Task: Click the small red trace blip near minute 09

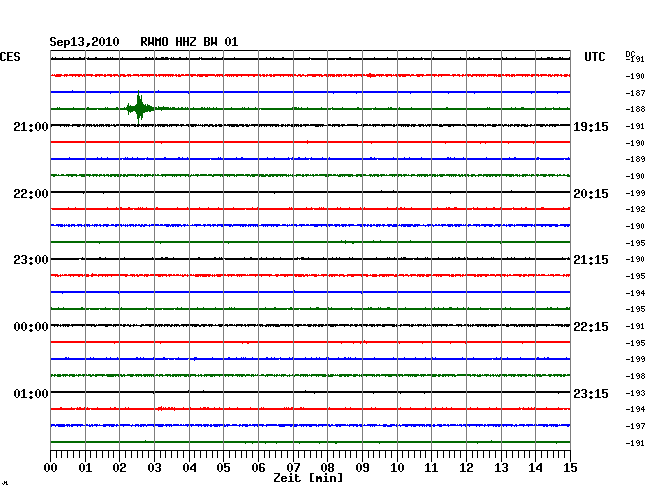Action: tap(370, 75)
